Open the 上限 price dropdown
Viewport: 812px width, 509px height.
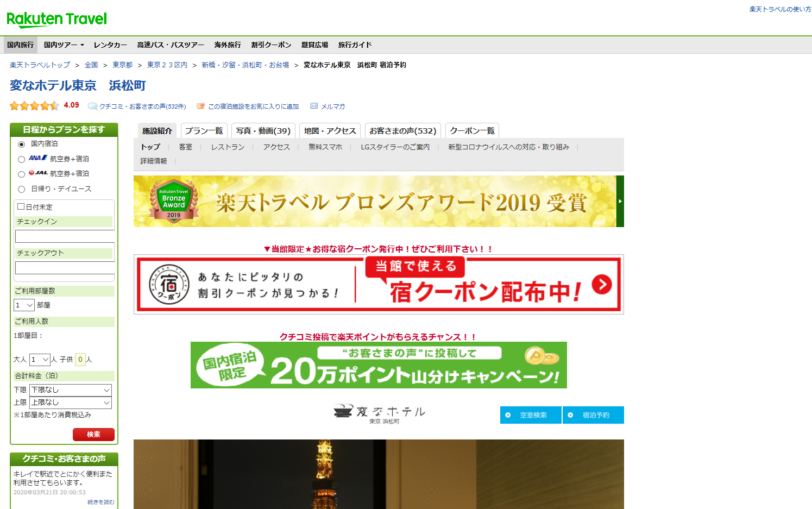(x=71, y=403)
